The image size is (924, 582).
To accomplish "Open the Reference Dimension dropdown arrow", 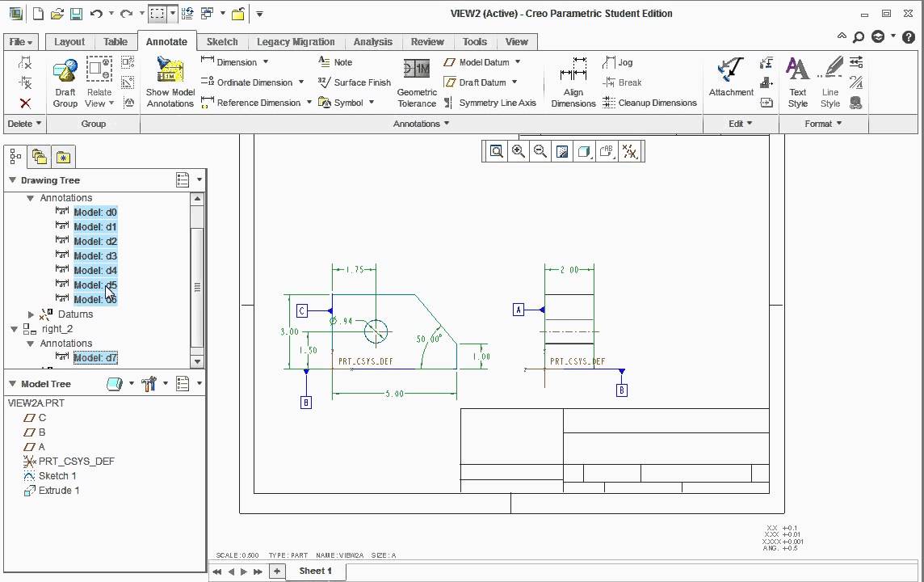I will (309, 102).
